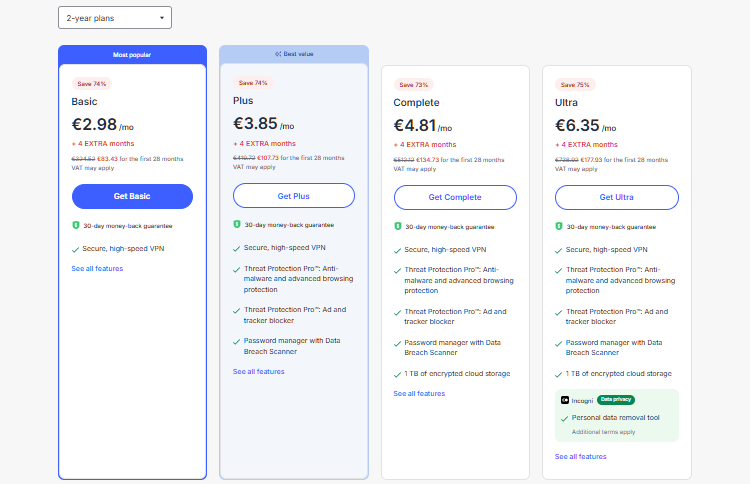The width and height of the screenshot is (750, 484).
Task: Click the green shield icon in Plus card
Action: click(x=237, y=224)
